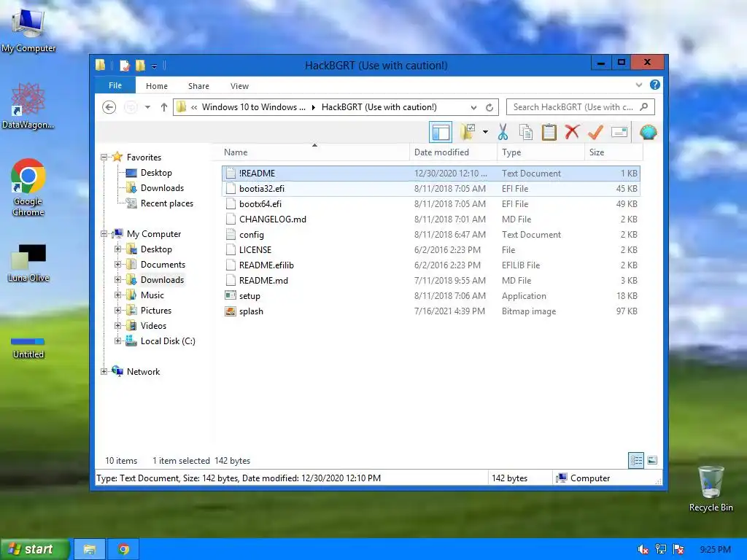This screenshot has width=747, height=560.
Task: Select the README.efilib file
Action: pyautogui.click(x=430, y=265)
